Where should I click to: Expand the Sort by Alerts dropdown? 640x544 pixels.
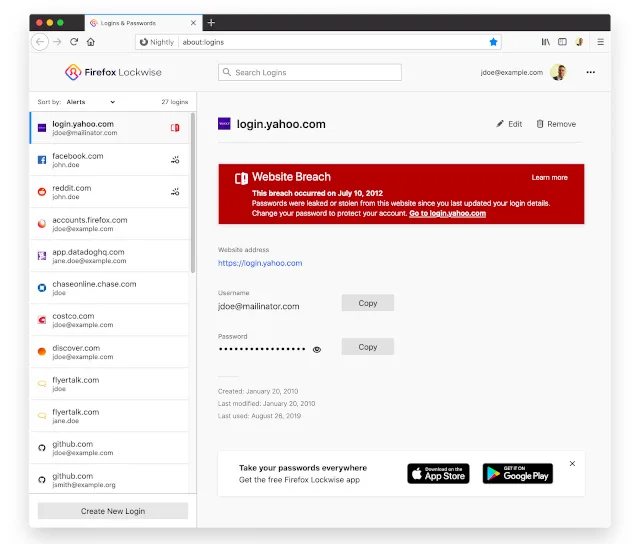98,102
